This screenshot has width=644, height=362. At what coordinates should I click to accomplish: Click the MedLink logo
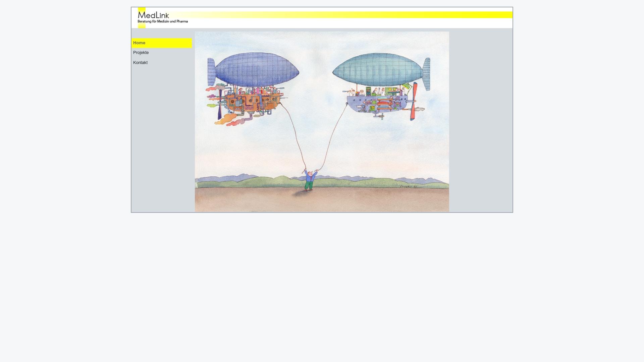coord(153,15)
